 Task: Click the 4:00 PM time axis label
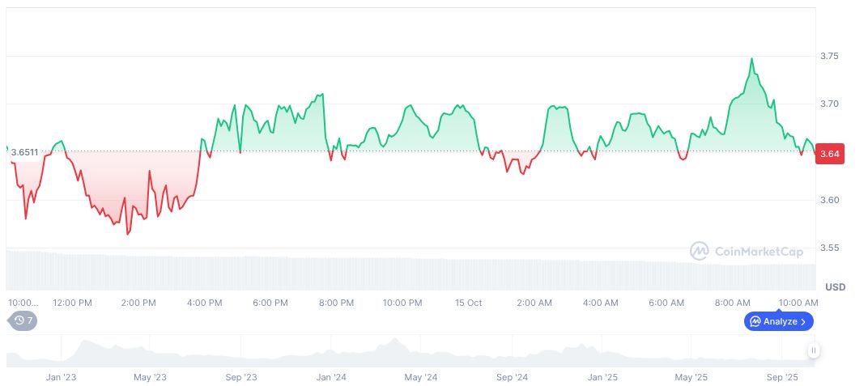coord(204,303)
